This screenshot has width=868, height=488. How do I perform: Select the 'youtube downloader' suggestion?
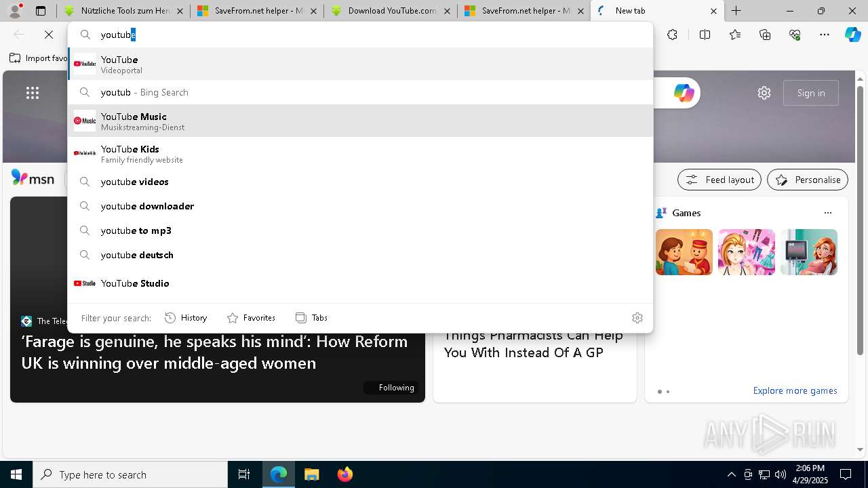coord(360,206)
